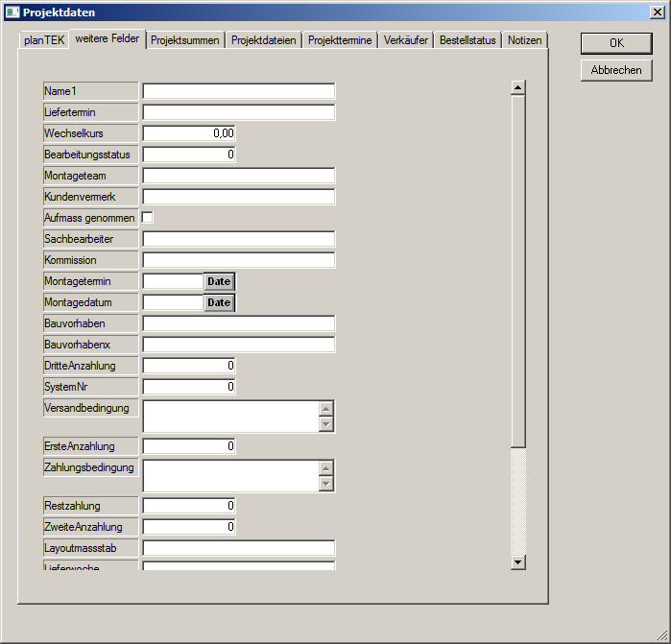
Task: Click the Kundenvermerk text field
Action: (x=238, y=197)
